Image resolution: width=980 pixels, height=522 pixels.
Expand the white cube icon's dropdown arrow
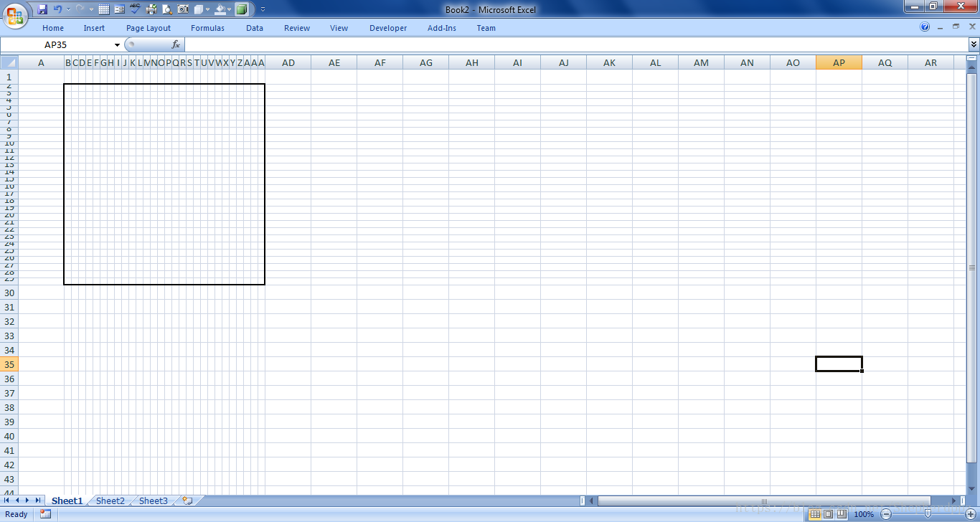207,9
